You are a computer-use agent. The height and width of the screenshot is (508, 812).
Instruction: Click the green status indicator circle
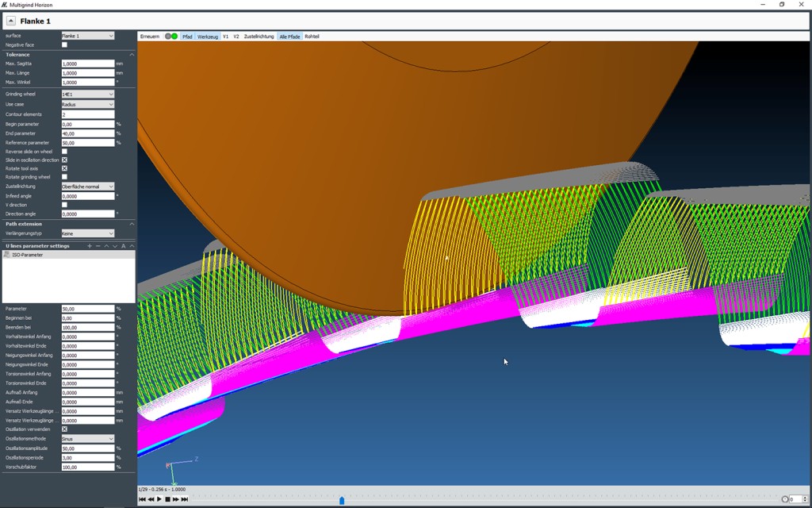pyautogui.click(x=174, y=37)
